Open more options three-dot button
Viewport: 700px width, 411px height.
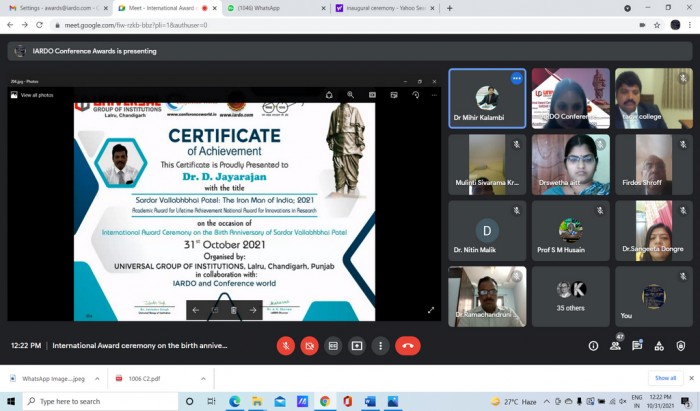click(380, 346)
